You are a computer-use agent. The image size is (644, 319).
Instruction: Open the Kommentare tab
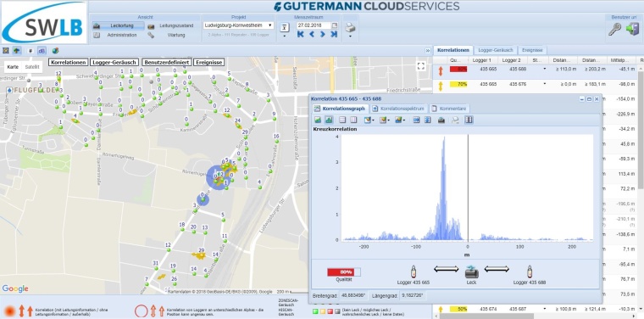pyautogui.click(x=450, y=109)
